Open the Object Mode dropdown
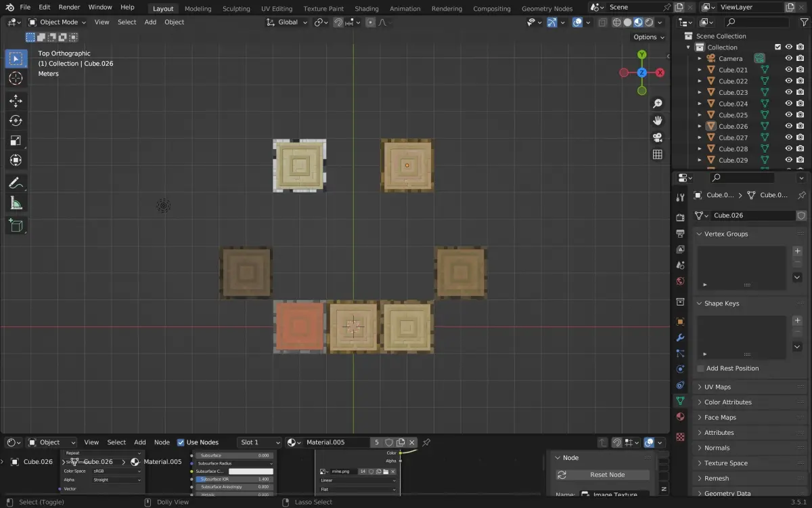This screenshot has height=508, width=812. [x=58, y=22]
